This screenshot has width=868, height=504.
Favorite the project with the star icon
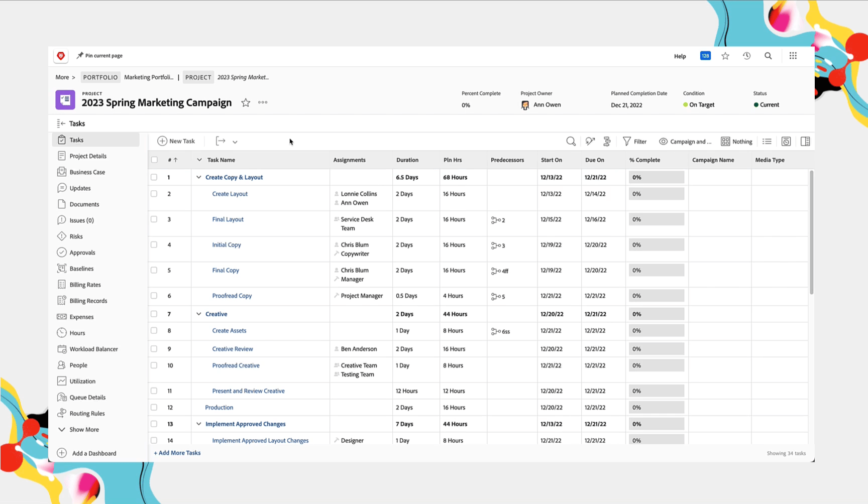(x=246, y=103)
